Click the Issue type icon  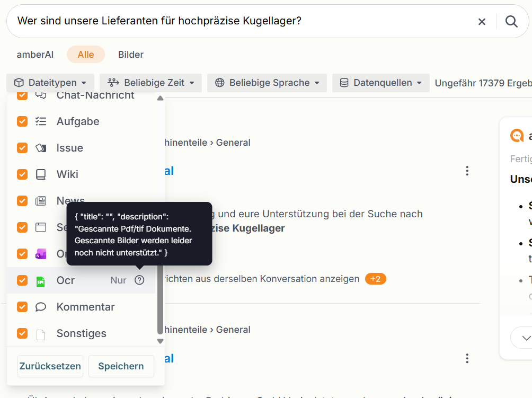pyautogui.click(x=41, y=148)
